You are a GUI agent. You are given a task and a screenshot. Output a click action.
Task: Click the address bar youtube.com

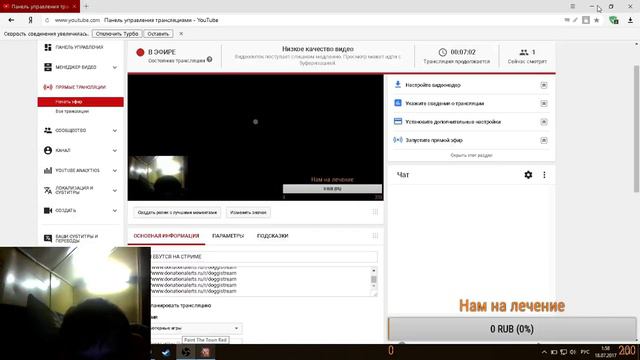coord(77,20)
